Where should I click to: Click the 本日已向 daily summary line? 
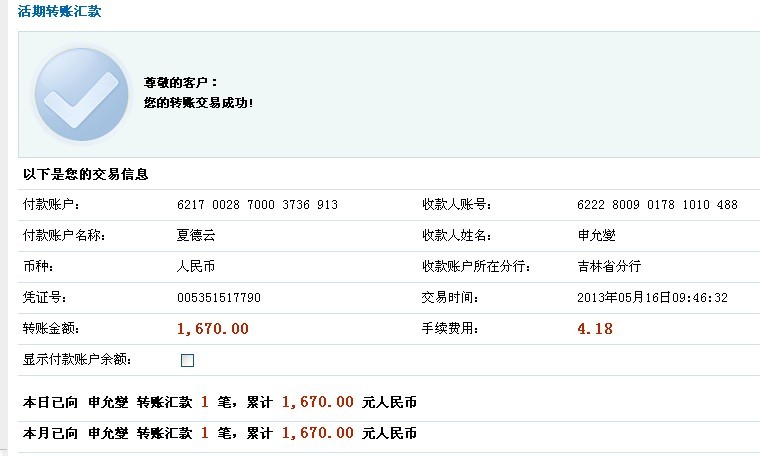tap(219, 403)
